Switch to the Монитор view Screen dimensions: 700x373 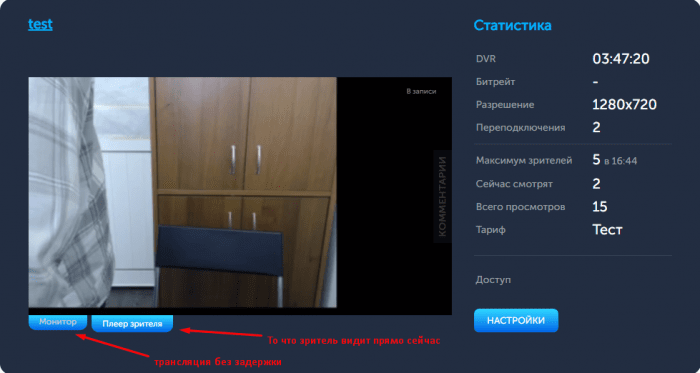58,323
